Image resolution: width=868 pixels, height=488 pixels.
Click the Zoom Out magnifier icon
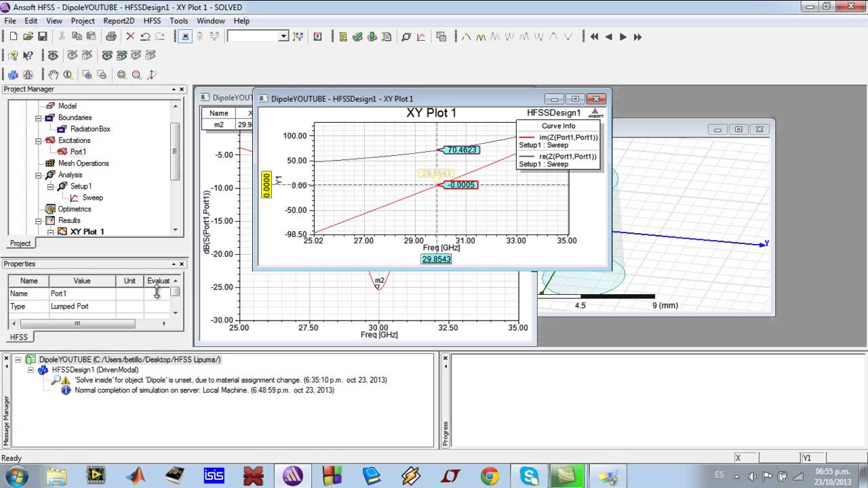(102, 75)
